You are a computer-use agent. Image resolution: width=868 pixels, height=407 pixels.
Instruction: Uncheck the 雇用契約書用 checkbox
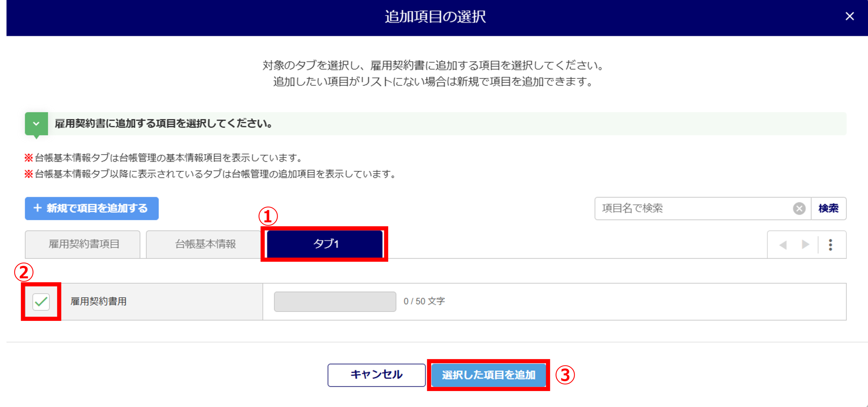pos(41,302)
